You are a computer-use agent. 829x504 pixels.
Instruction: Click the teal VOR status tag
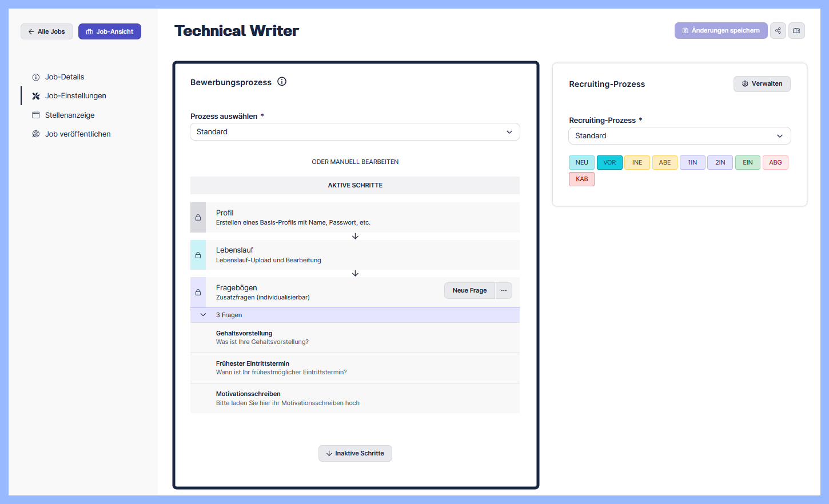[609, 163]
